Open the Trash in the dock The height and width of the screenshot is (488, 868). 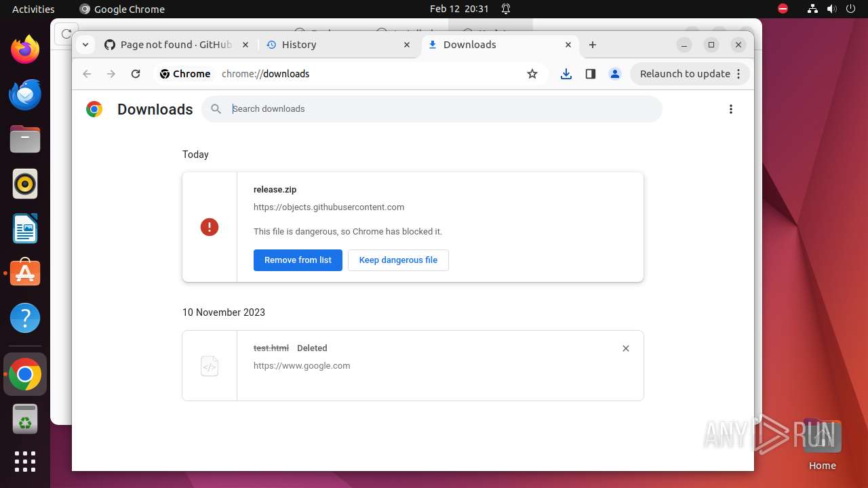pos(25,419)
